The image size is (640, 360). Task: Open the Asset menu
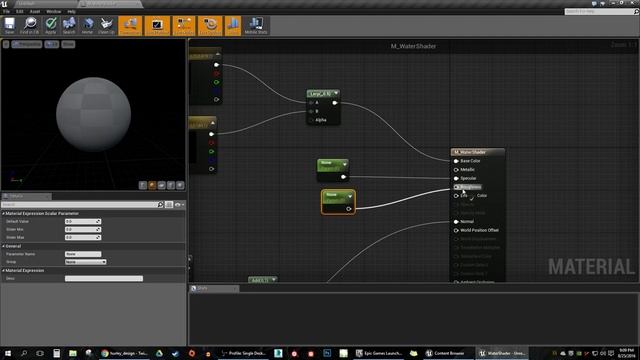(x=35, y=11)
